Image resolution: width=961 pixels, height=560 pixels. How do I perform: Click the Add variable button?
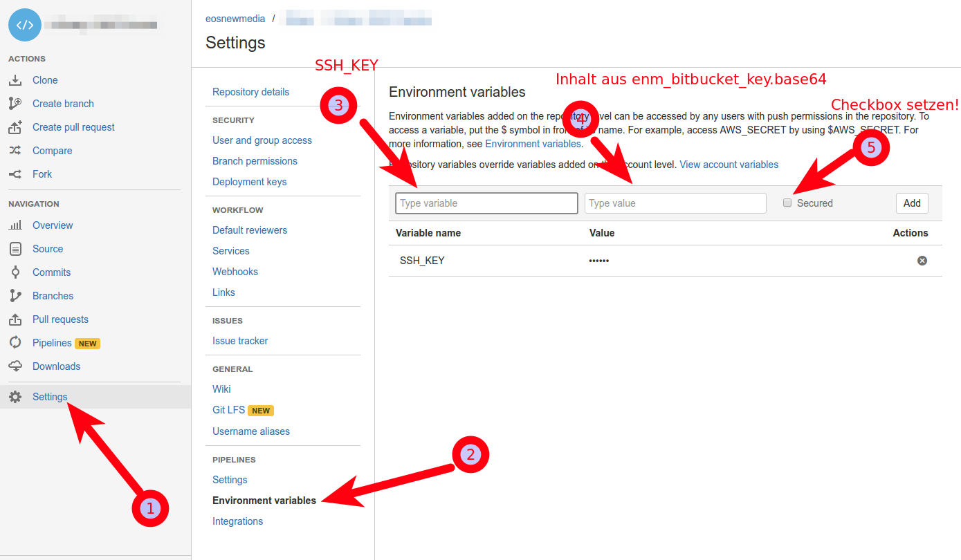[912, 203]
